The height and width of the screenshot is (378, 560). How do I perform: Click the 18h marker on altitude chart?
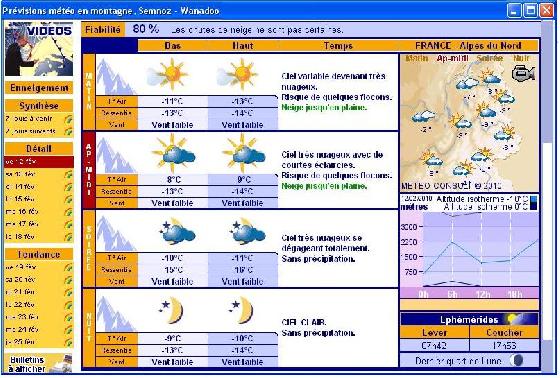(x=515, y=294)
